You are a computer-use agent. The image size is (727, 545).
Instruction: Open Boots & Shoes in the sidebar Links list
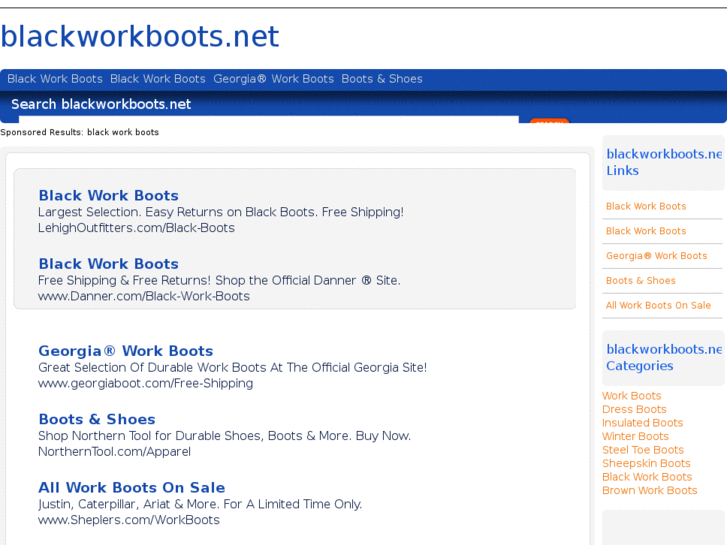(641, 281)
